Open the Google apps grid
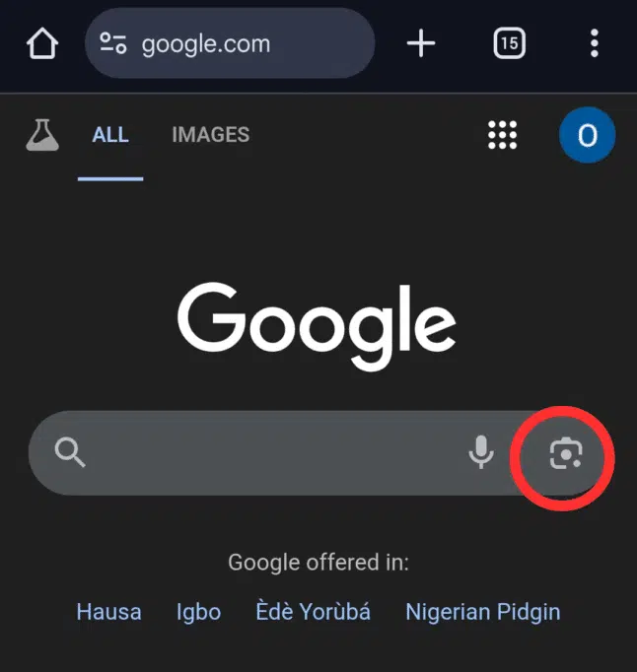Image resolution: width=637 pixels, height=672 pixels. click(503, 135)
